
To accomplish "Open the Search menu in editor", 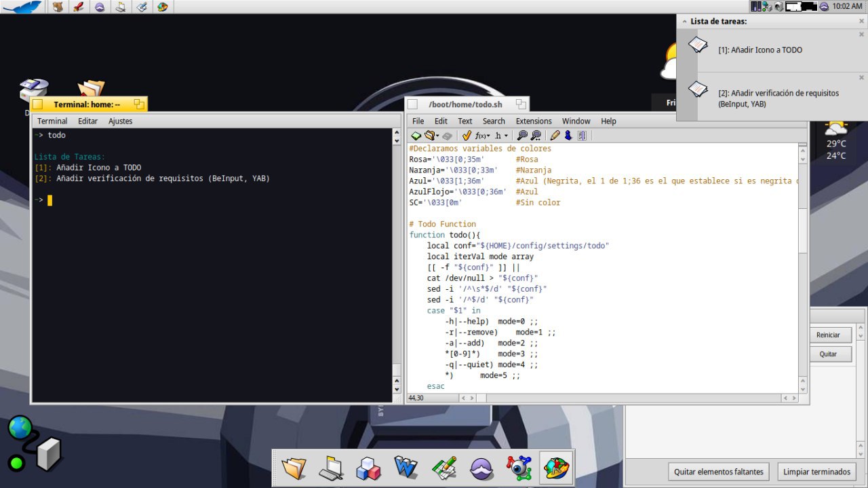I will [494, 121].
